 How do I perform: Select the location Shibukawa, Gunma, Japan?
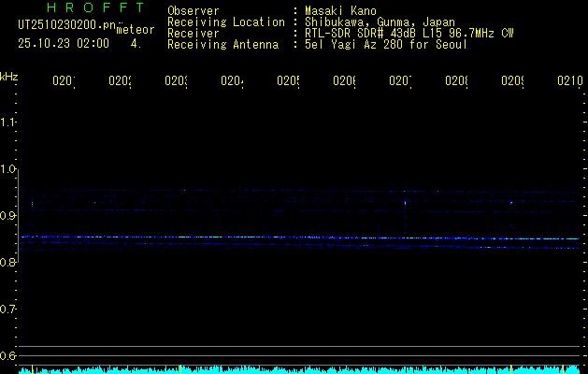point(380,22)
